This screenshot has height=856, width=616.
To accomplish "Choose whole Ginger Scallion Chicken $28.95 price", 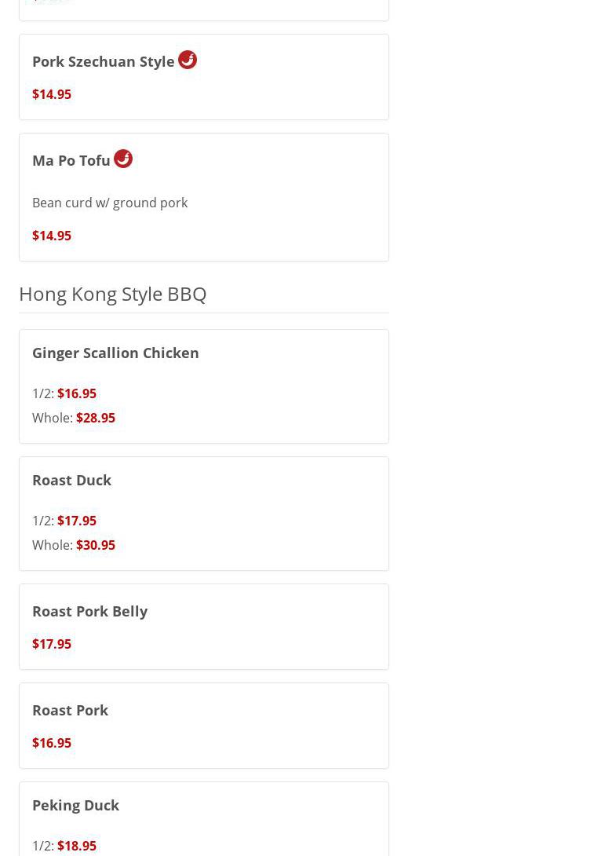I will point(96,418).
